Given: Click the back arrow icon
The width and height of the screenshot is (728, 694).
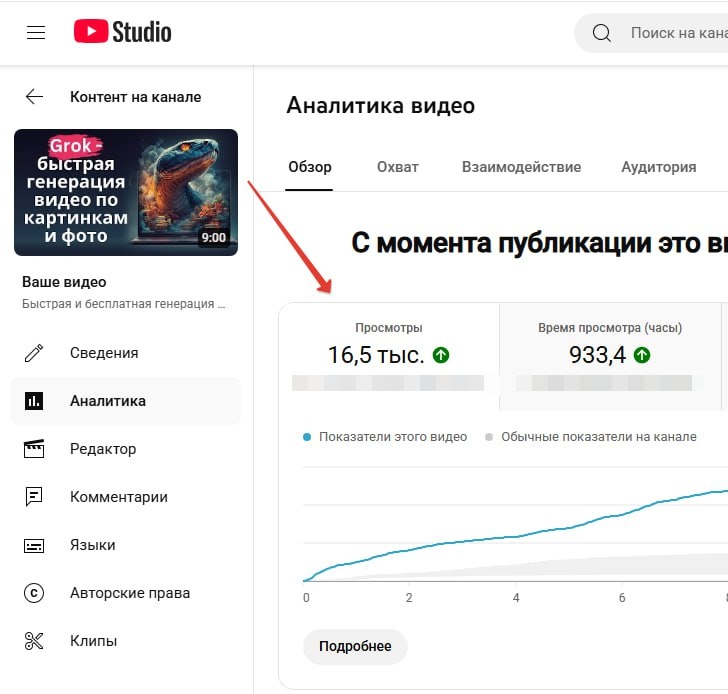Looking at the screenshot, I should point(34,97).
